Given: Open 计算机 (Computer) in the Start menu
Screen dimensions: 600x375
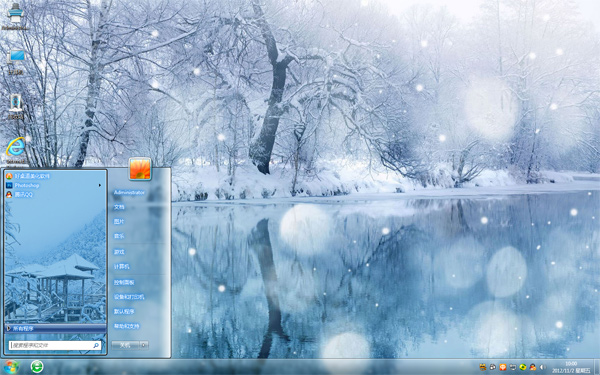Looking at the screenshot, I should tap(122, 266).
